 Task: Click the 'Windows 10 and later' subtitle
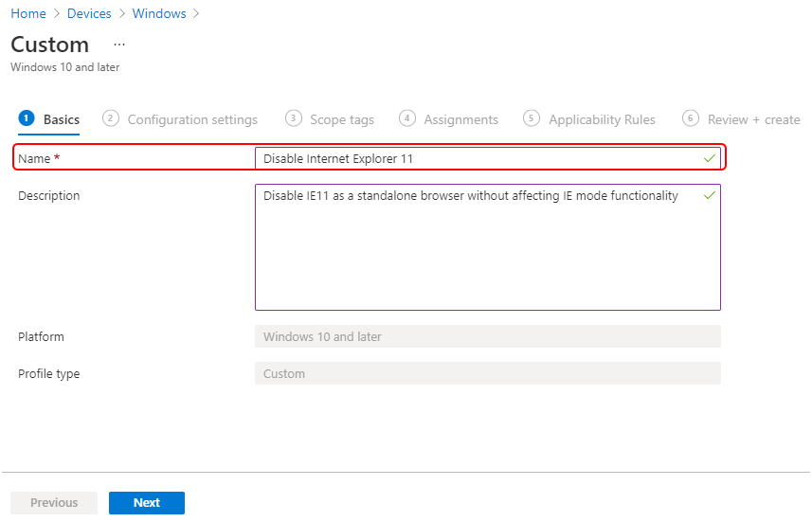tap(65, 67)
